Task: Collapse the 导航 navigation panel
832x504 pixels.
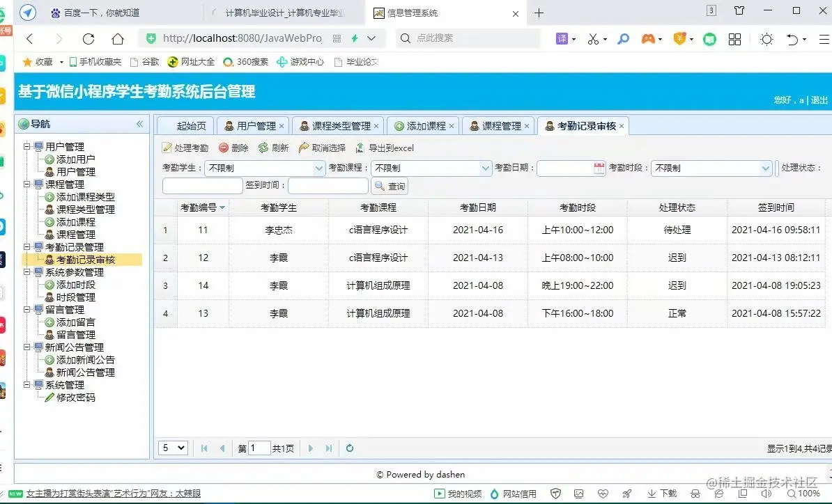Action: tap(139, 124)
